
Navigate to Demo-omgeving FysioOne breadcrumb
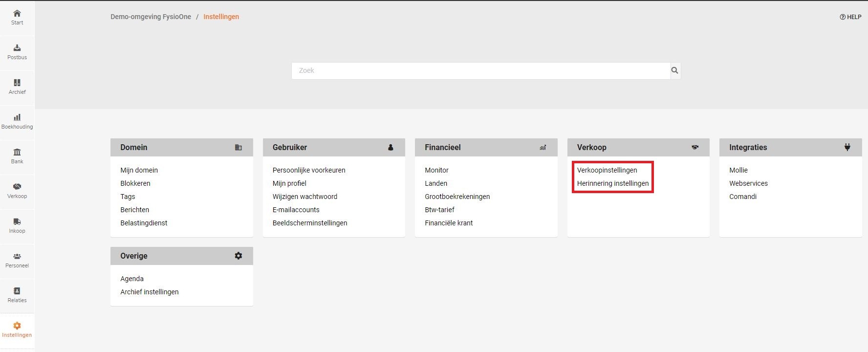151,17
